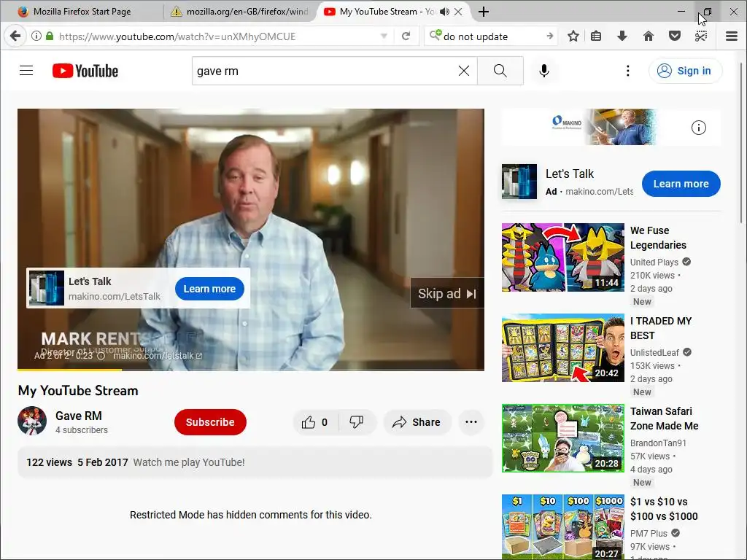747x560 pixels.
Task: Click info icon on Makino banner ad
Action: coord(698,128)
